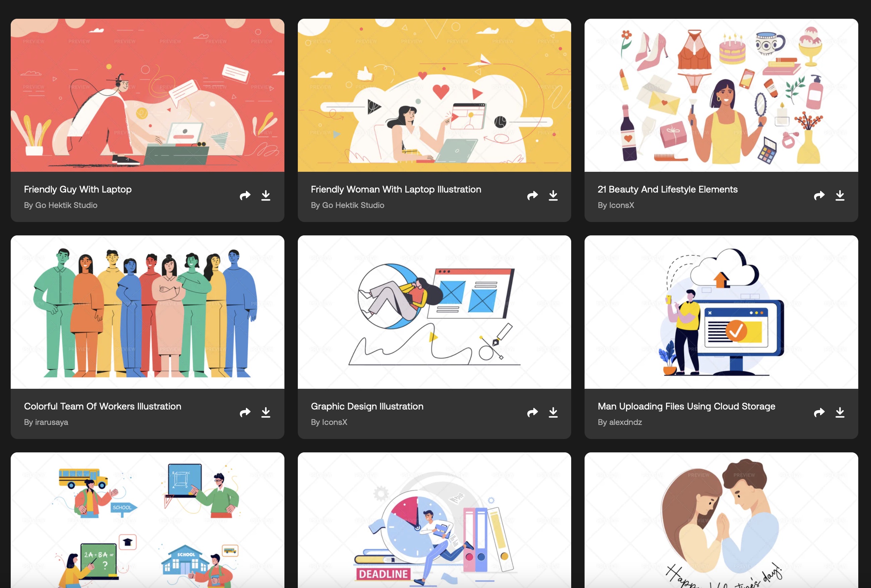Open author Go Hektik Studio under Friendly Guy
This screenshot has width=871, height=588.
pos(66,205)
